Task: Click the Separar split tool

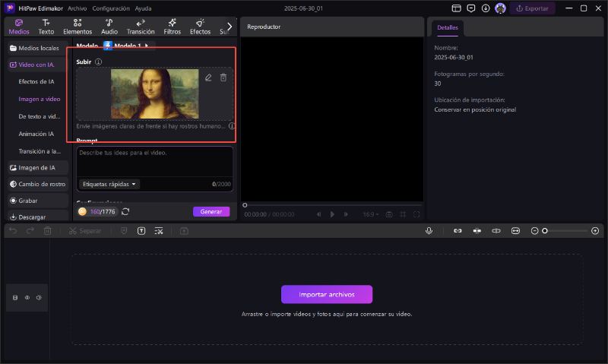Action: (85, 231)
